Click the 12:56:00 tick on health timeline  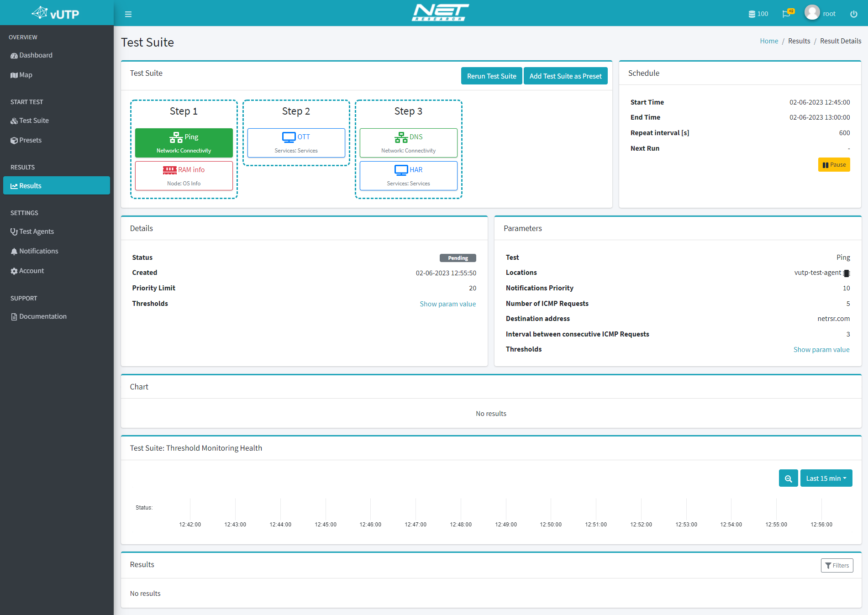[x=821, y=525]
